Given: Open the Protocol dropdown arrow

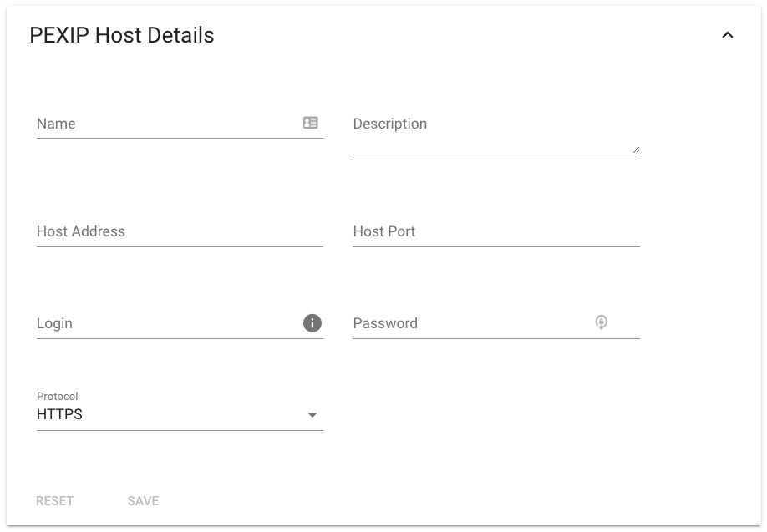Looking at the screenshot, I should click(x=312, y=415).
